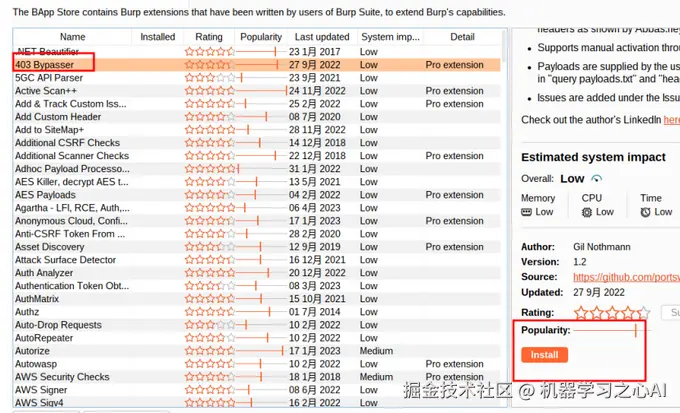Click the gauge icon next to Overall Low
The width and height of the screenshot is (680, 413).
coord(597,178)
